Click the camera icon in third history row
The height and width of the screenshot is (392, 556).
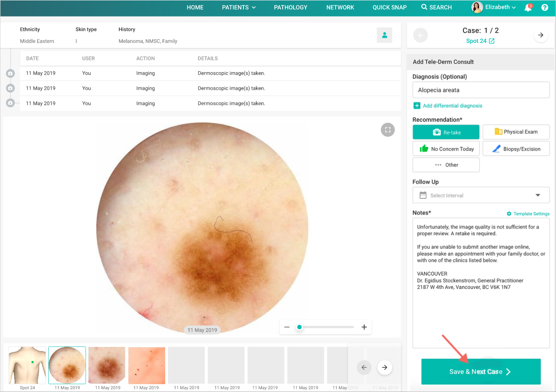click(10, 103)
